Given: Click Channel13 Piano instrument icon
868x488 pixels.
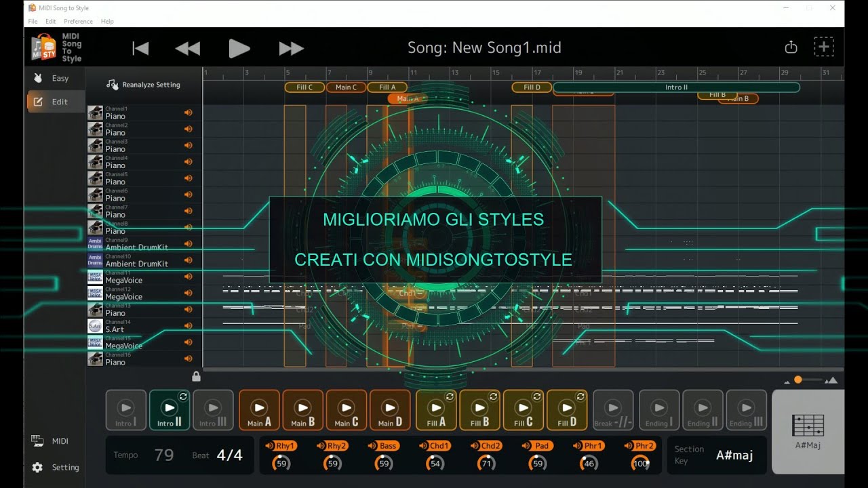Looking at the screenshot, I should pos(95,310).
